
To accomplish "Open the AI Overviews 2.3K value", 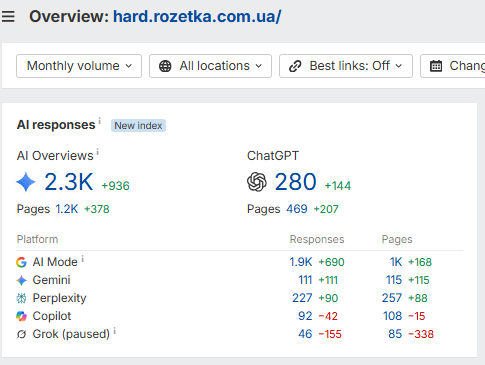I will (69, 182).
